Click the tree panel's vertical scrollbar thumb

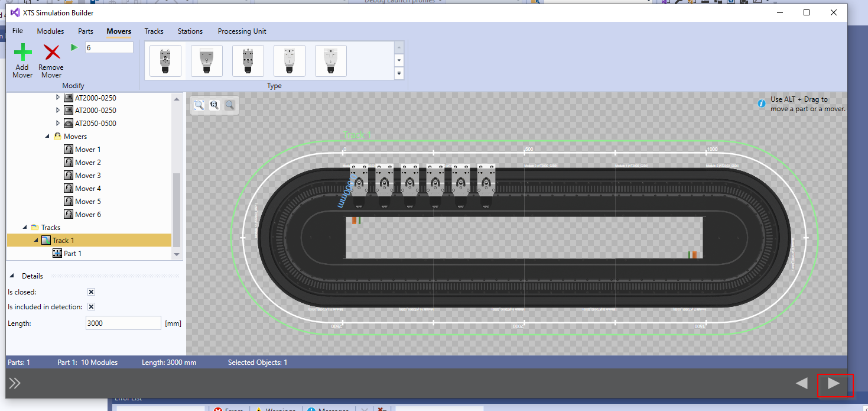click(177, 209)
